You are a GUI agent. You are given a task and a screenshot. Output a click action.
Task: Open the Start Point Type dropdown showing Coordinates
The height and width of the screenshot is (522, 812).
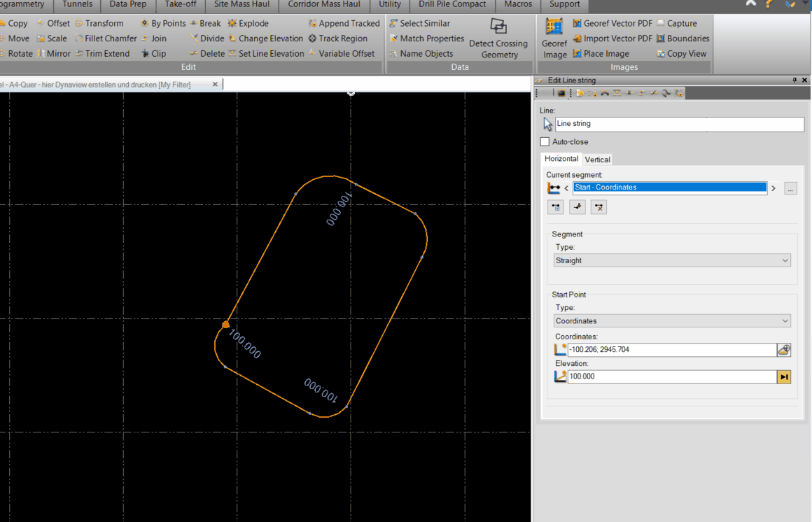[x=671, y=320]
